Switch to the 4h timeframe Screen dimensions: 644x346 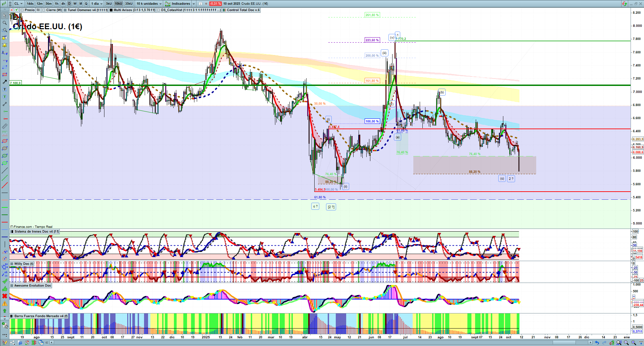(63, 4)
